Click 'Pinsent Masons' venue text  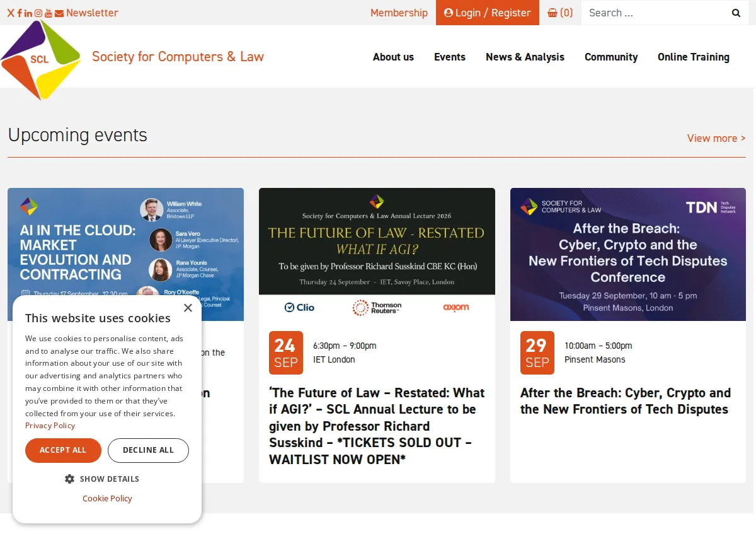595,359
